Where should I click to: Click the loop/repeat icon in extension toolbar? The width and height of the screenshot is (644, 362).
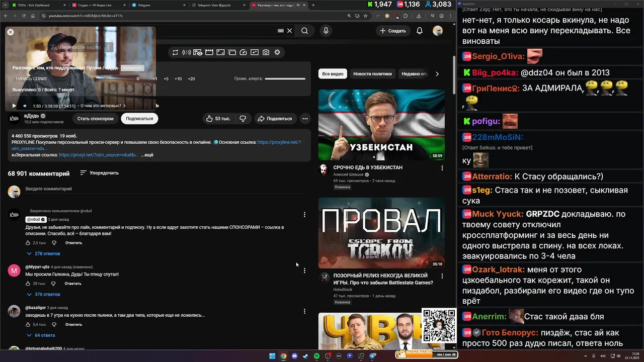[x=175, y=52]
